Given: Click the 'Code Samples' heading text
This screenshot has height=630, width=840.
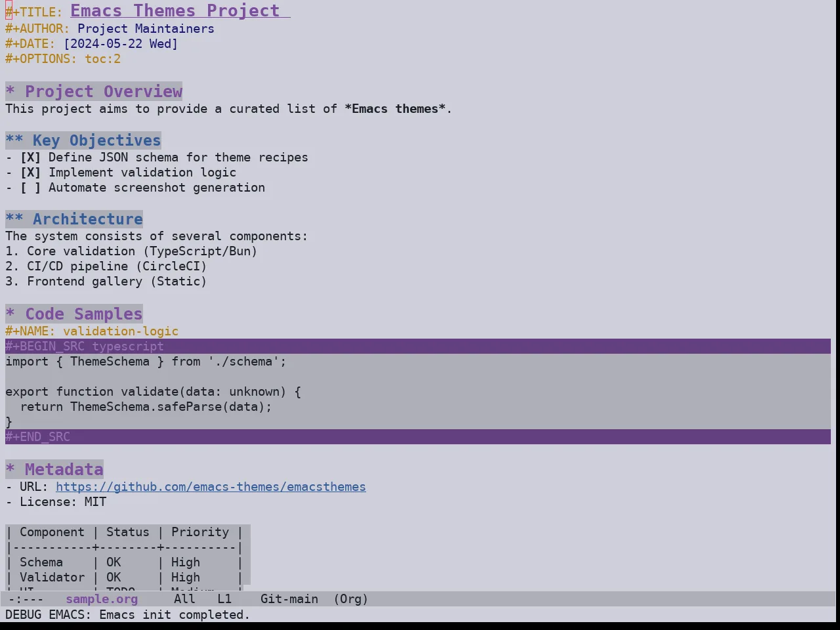Looking at the screenshot, I should point(84,314).
